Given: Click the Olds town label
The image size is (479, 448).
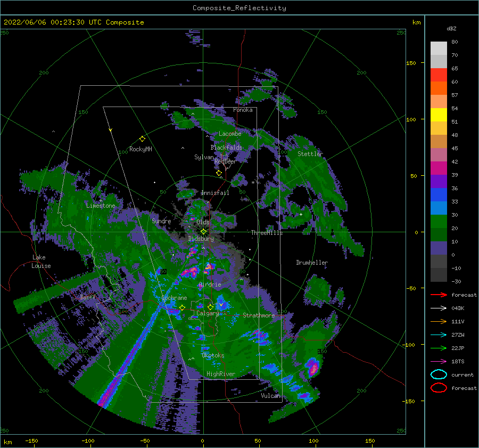Looking at the screenshot, I should (x=203, y=222).
